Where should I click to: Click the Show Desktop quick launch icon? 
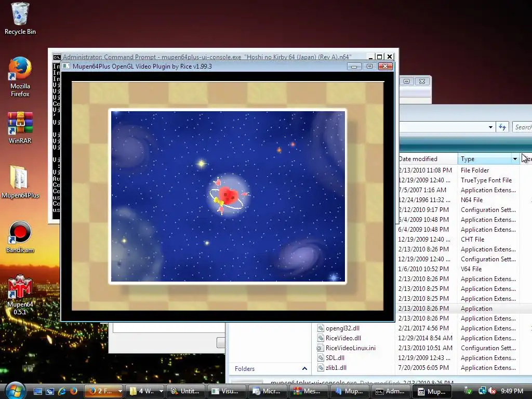(x=37, y=391)
